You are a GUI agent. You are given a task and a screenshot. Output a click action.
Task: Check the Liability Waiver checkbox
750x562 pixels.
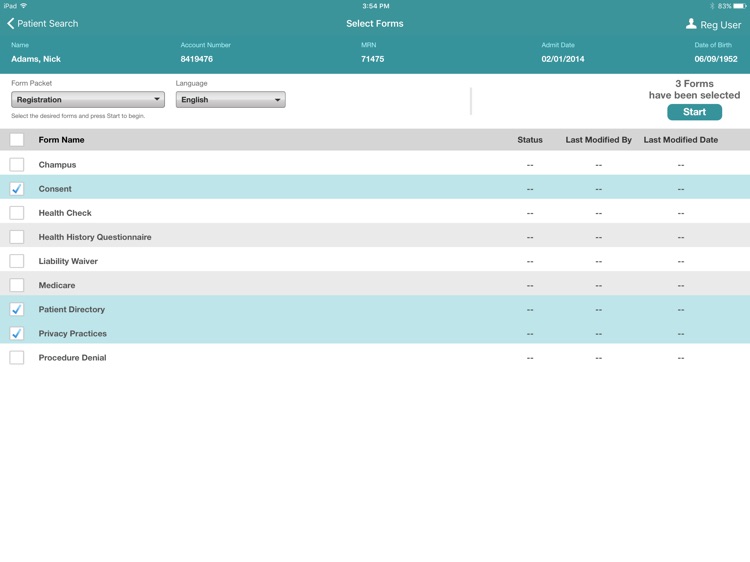(17, 261)
